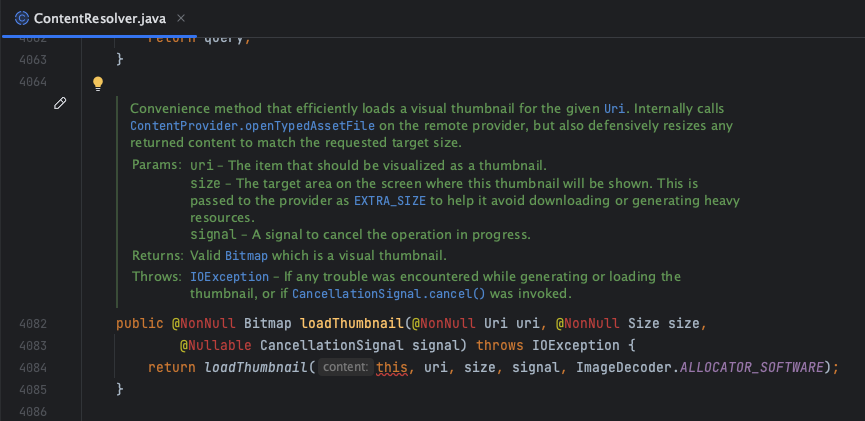Click the 'public' keyword on line 4082

click(140, 324)
